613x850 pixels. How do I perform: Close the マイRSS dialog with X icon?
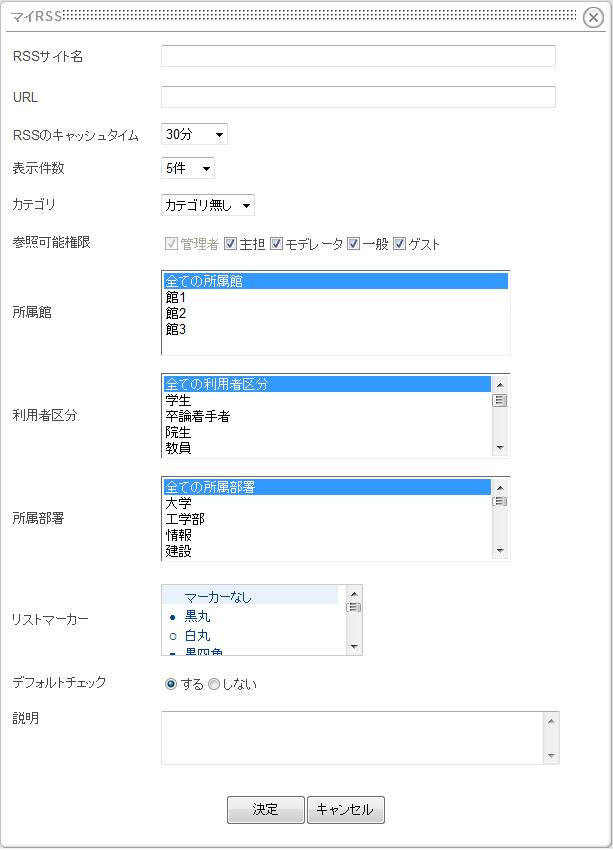593,17
